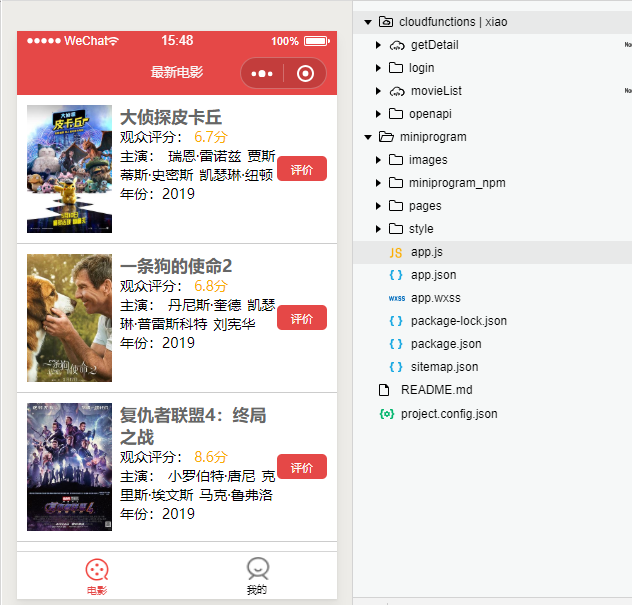Image resolution: width=632 pixels, height=605 pixels.
Task: Collapse the miniprogram folder arrow
Action: tap(368, 137)
